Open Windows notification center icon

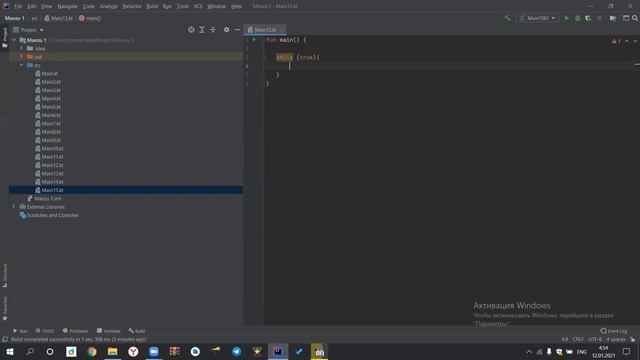[627, 351]
